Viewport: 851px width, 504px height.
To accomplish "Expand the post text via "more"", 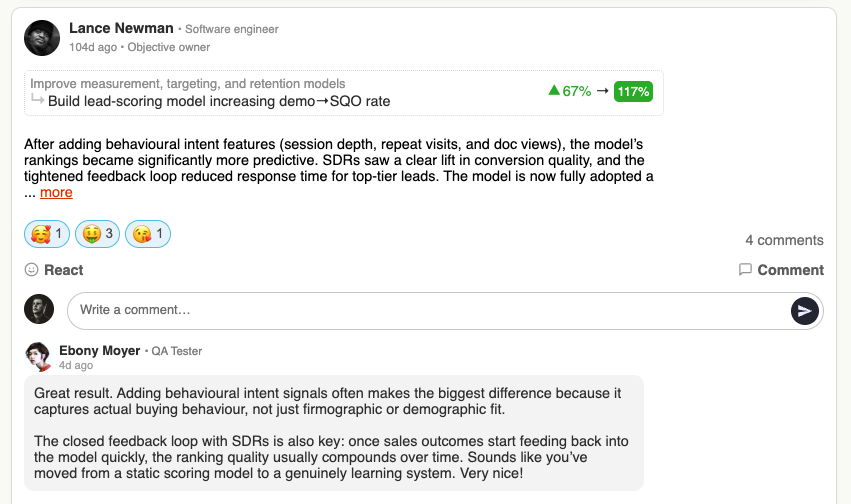I will (56, 192).
